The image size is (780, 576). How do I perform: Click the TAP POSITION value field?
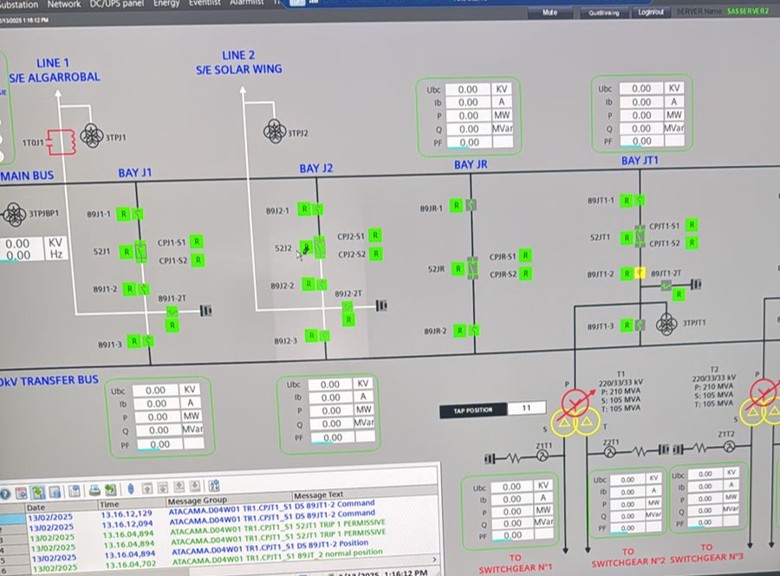pyautogui.click(x=525, y=409)
